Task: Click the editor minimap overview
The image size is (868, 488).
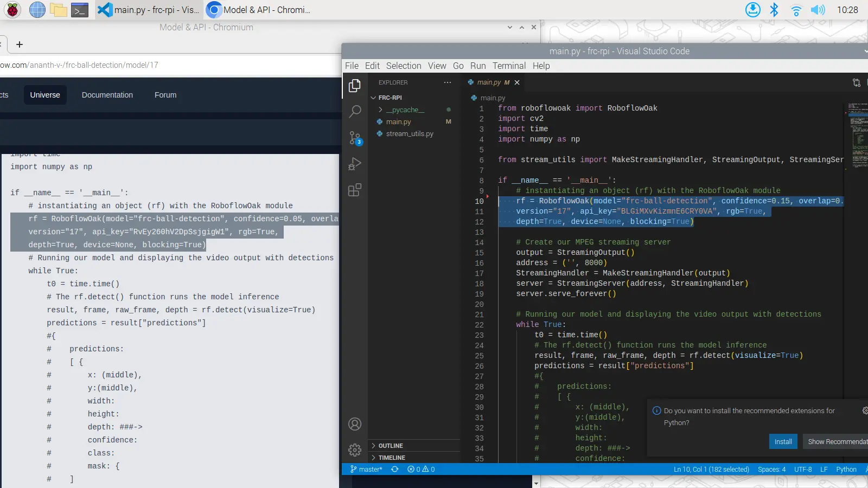Action: point(858,136)
